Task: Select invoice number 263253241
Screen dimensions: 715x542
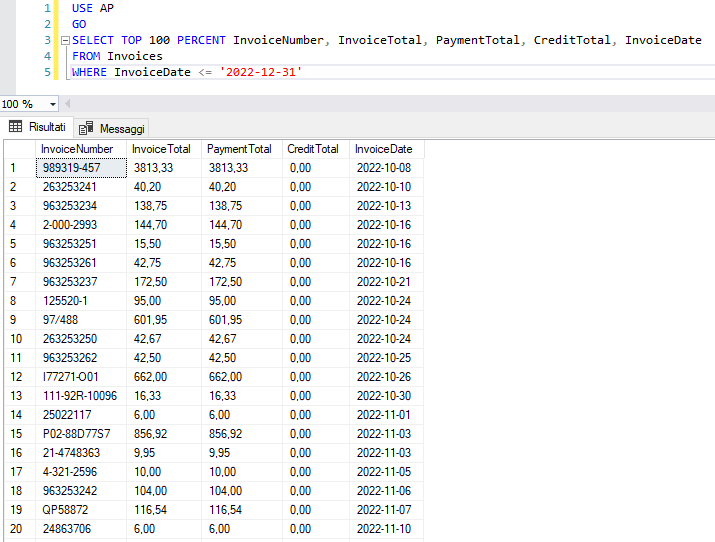Action: tap(81, 187)
